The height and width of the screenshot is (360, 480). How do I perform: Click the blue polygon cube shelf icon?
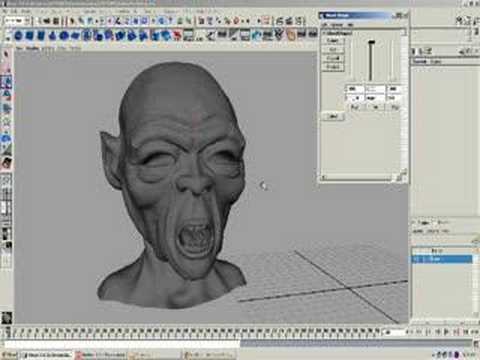tap(30, 35)
